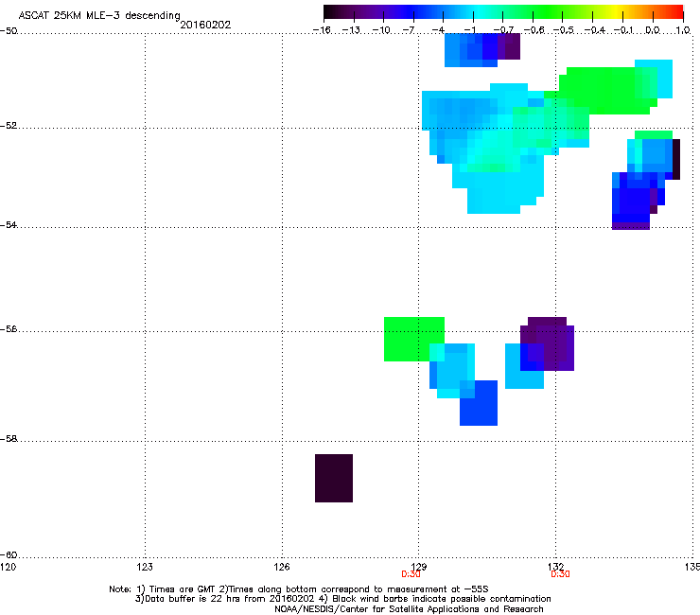700x615 pixels.
Task: Click the -58 latitude axis label
Action: coord(9,439)
